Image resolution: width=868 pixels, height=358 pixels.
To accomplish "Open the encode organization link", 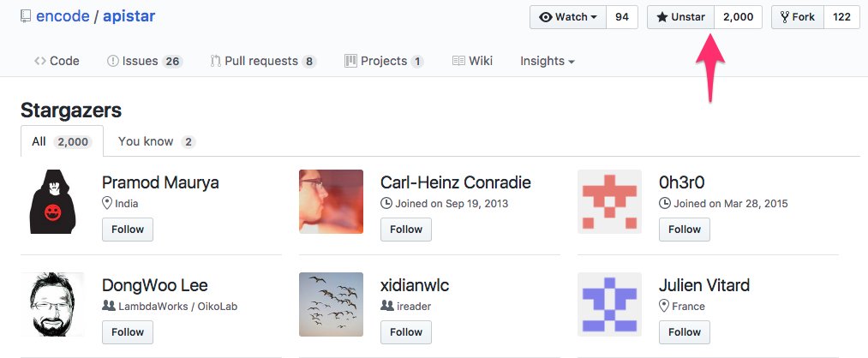I will pos(62,16).
